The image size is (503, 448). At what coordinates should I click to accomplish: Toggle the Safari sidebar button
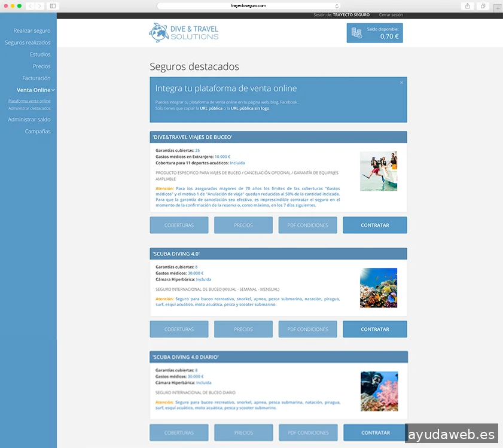(53, 6)
